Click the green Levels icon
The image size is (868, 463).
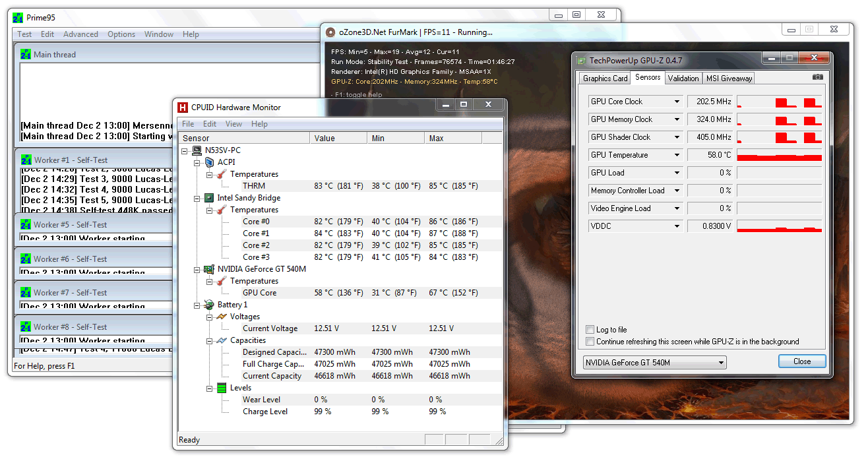click(222, 387)
